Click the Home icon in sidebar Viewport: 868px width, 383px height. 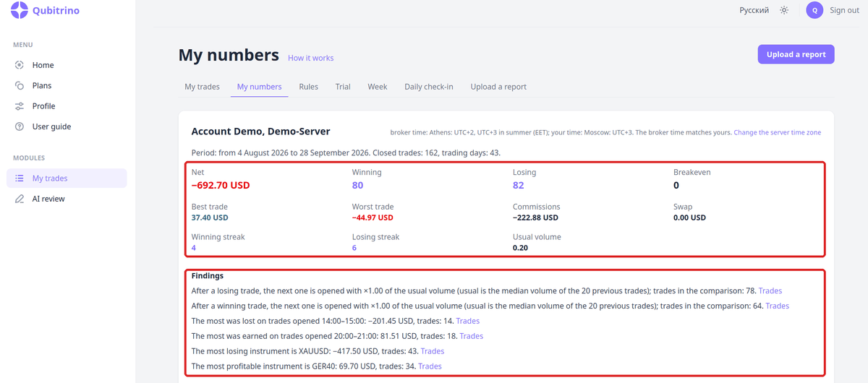click(x=20, y=65)
